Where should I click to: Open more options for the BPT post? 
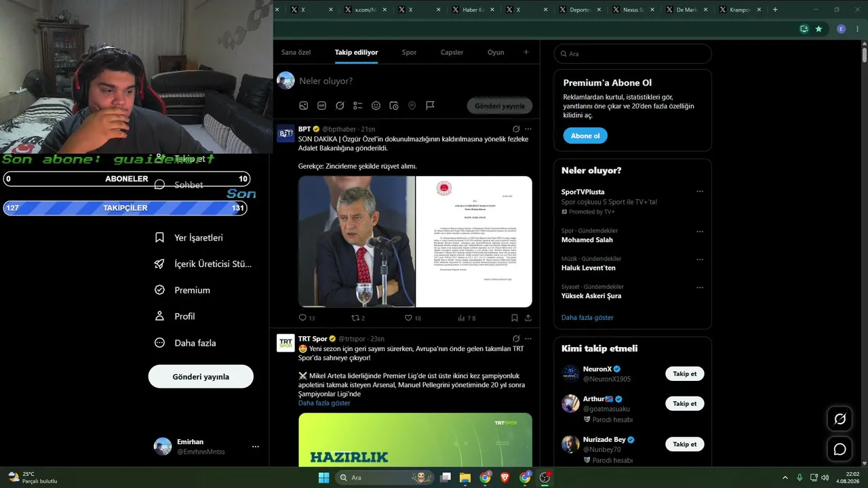coord(528,129)
